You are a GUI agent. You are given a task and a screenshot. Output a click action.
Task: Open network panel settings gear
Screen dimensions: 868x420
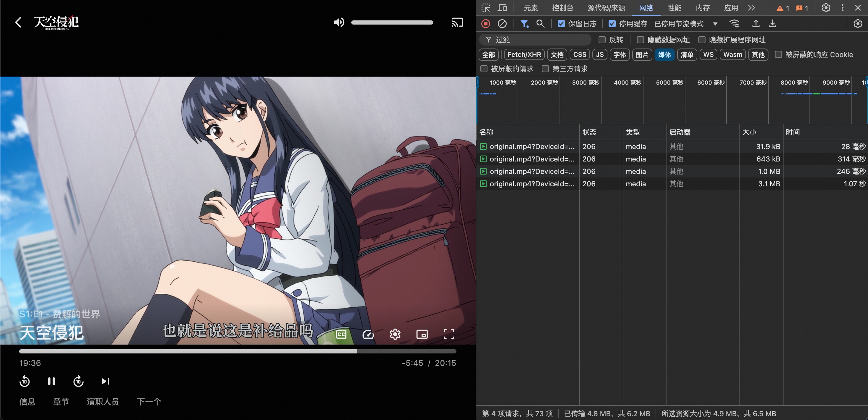click(x=858, y=24)
